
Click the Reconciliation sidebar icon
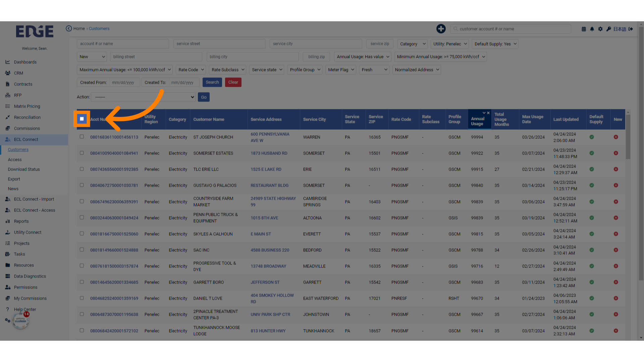(x=8, y=117)
